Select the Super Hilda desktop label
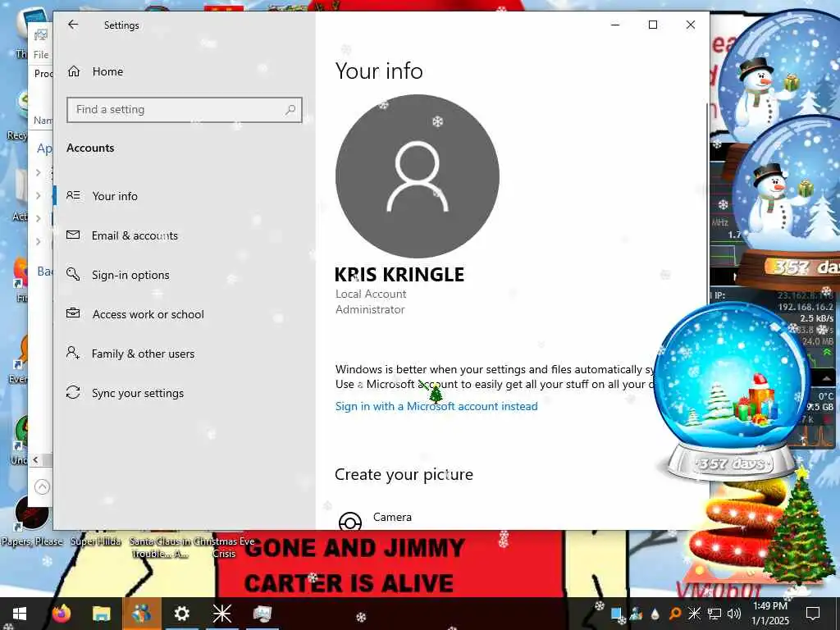The width and height of the screenshot is (840, 630). [x=96, y=541]
